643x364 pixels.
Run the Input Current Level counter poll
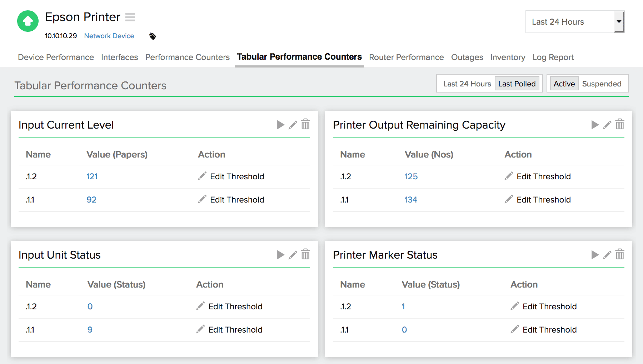(280, 125)
